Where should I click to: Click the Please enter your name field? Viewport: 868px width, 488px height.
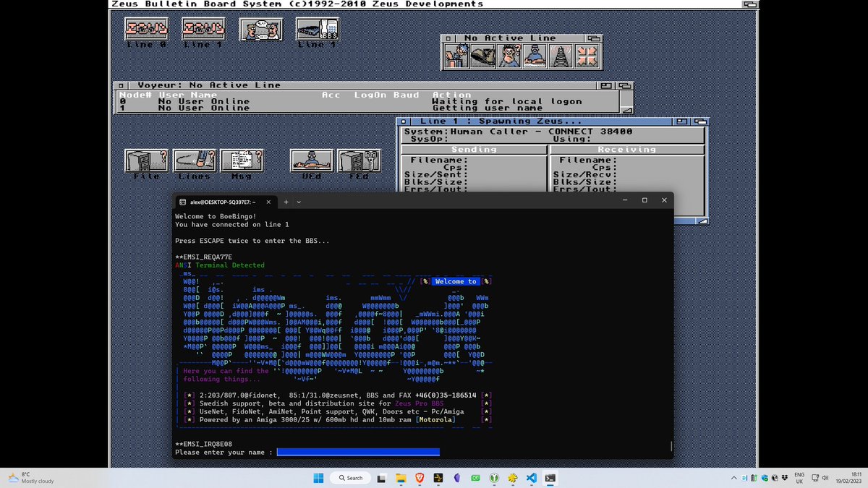click(x=358, y=452)
